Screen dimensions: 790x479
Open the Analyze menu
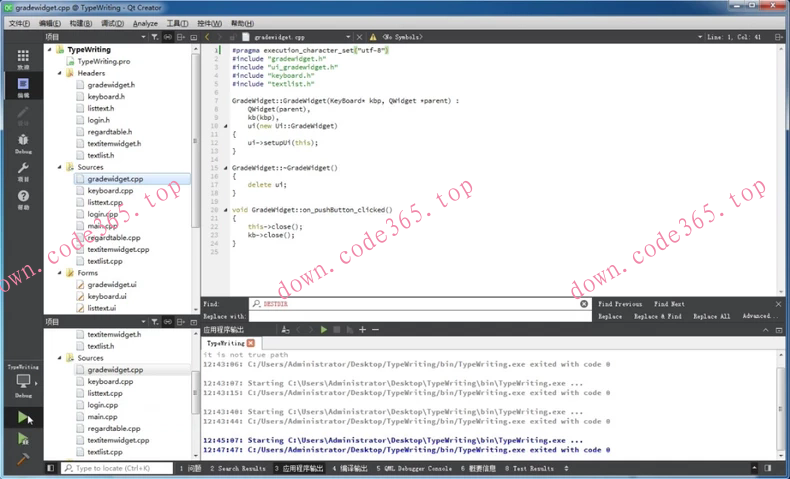[x=145, y=23]
